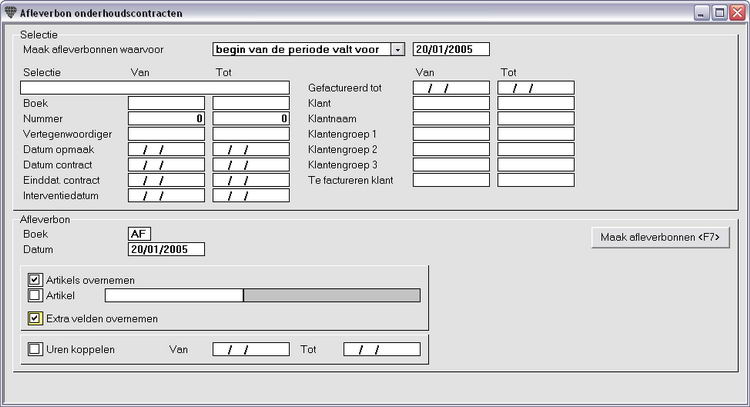750x407 pixels.
Task: Click the period date field showing 20/01/2005
Action: pos(450,49)
